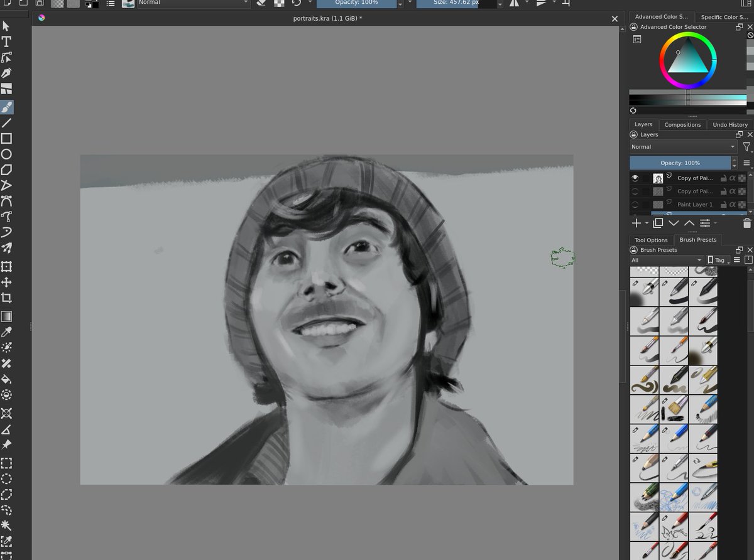This screenshot has width=754, height=560.
Task: Switch to the Compositions tab
Action: [x=682, y=125]
